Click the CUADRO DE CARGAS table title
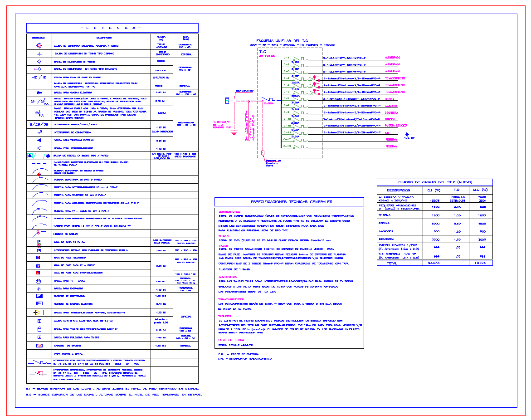Screen dimensions: 531x420 tap(434, 182)
